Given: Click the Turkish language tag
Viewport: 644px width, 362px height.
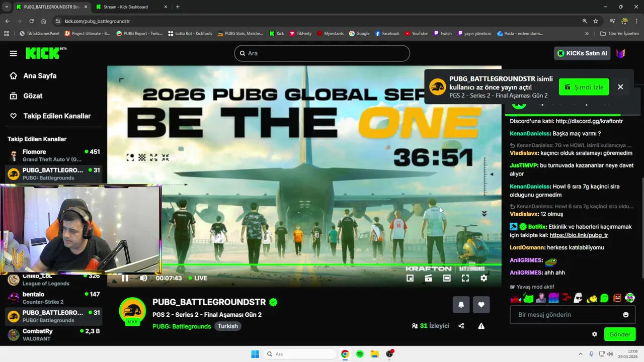Looking at the screenshot, I should tap(227, 326).
